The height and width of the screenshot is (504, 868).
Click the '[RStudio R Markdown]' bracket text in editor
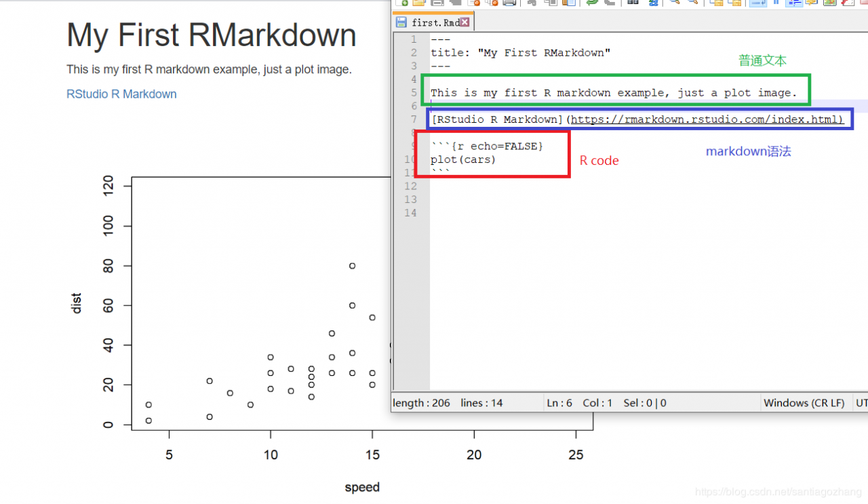click(496, 119)
